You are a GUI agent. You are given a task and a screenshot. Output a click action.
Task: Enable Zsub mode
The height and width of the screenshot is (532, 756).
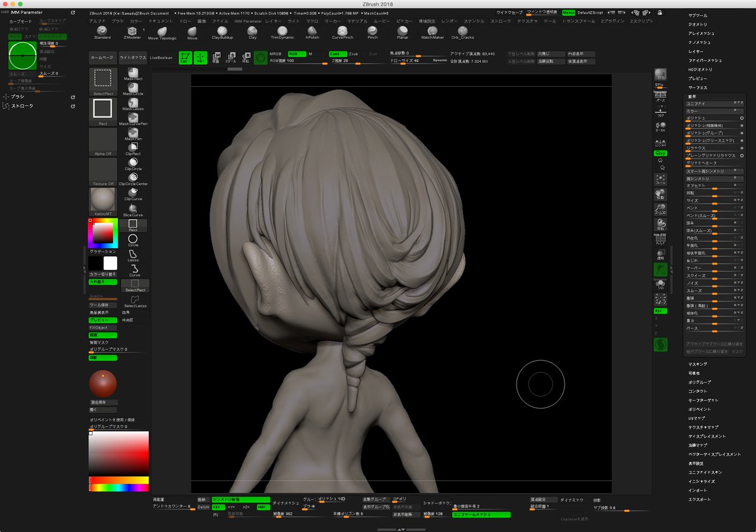point(353,54)
